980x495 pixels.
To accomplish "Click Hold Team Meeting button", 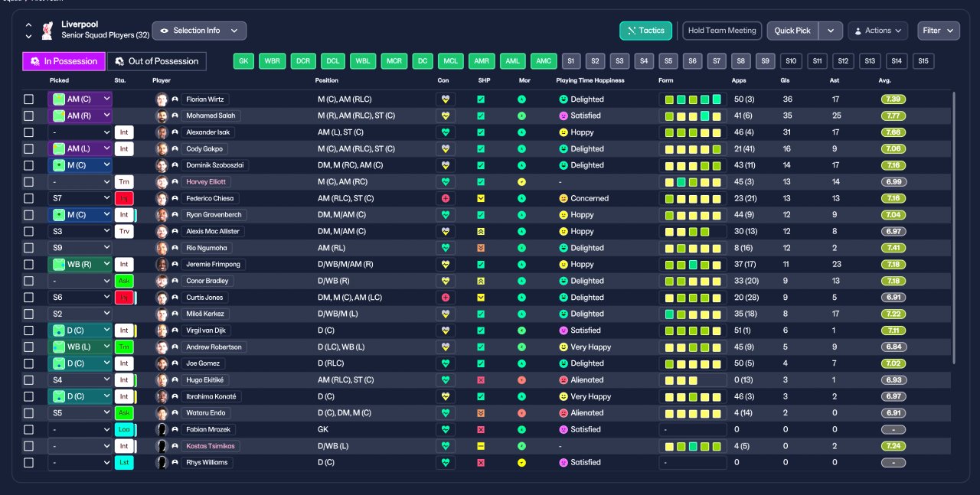I will click(722, 31).
